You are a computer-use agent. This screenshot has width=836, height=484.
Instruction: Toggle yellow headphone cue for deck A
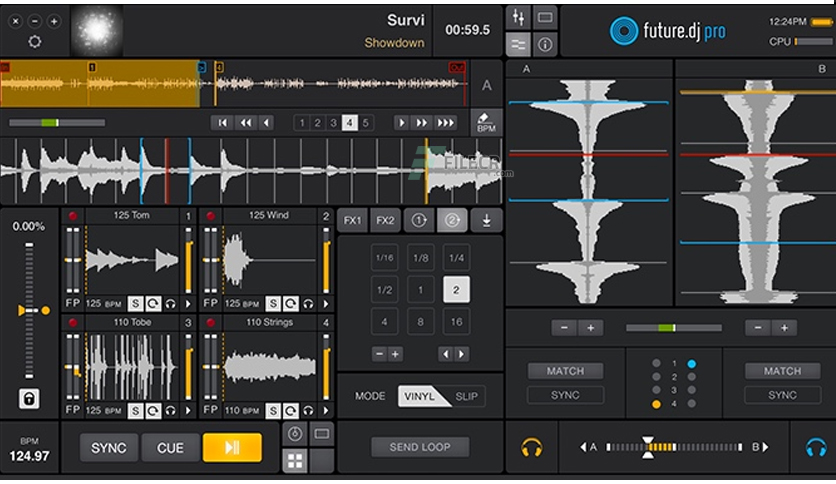[532, 447]
